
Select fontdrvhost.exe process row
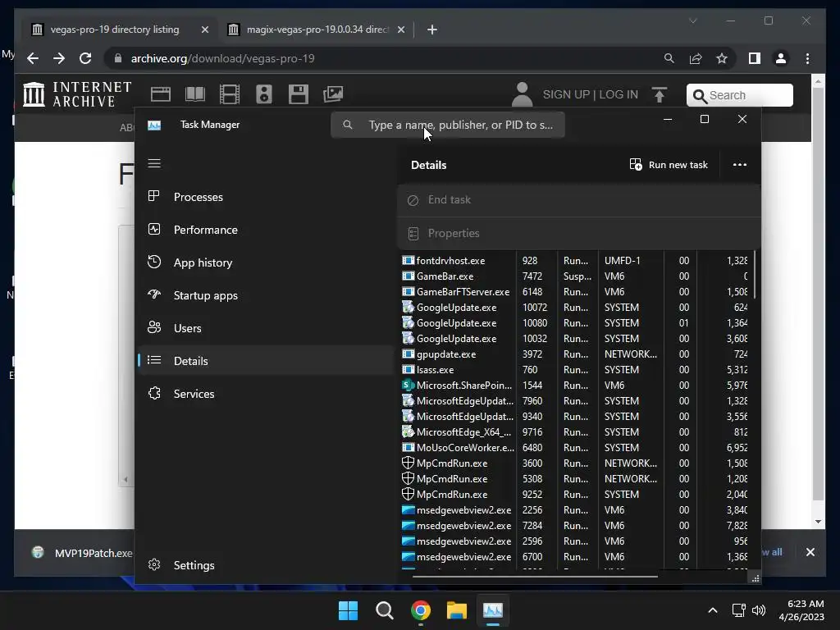[x=575, y=260]
